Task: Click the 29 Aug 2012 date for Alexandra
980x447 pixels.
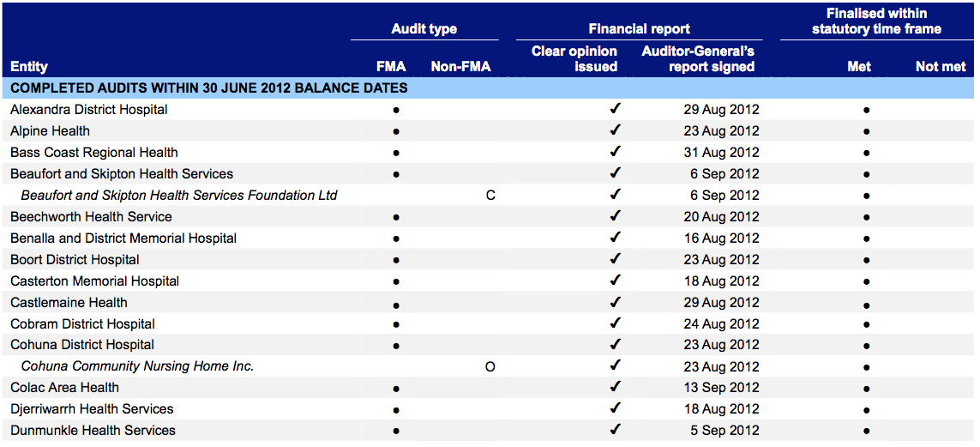Action: [721, 110]
